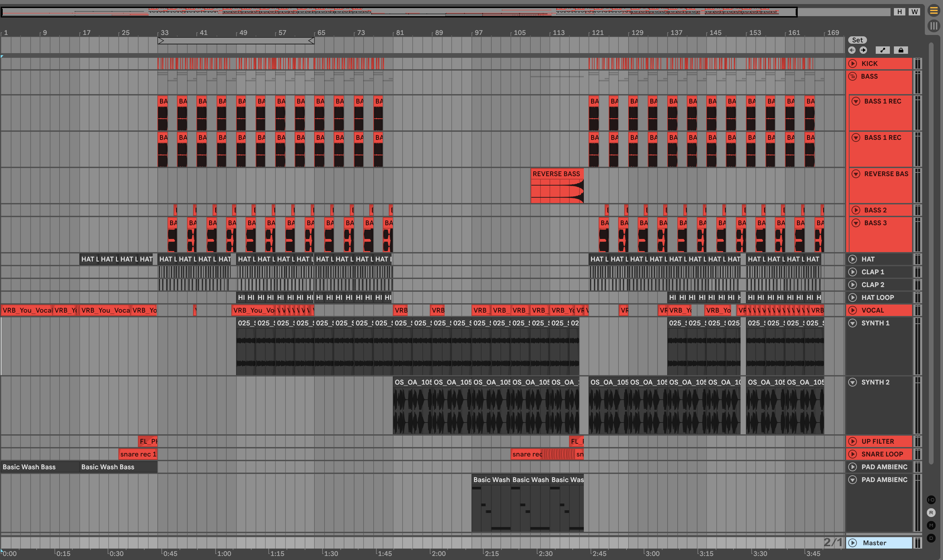
Task: Show the In/Out section (I-O button)
Action: 931,500
